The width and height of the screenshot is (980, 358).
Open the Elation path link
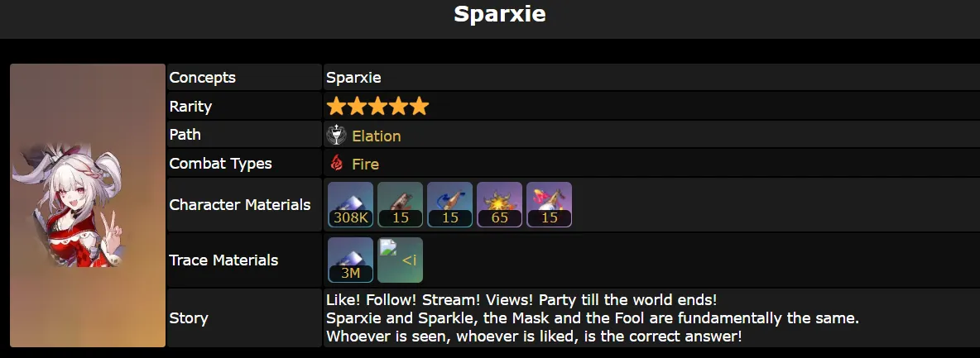click(377, 136)
